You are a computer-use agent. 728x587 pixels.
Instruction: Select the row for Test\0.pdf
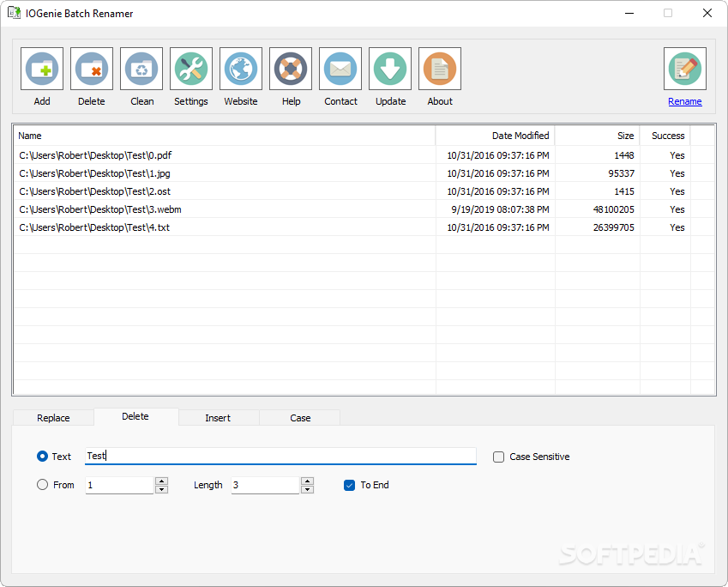pos(364,155)
